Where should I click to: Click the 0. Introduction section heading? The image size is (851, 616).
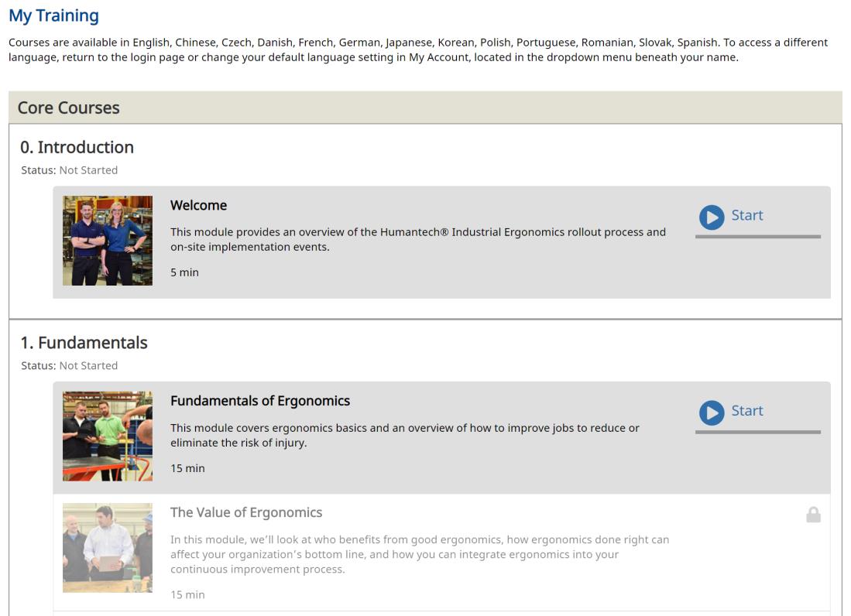pos(77,147)
